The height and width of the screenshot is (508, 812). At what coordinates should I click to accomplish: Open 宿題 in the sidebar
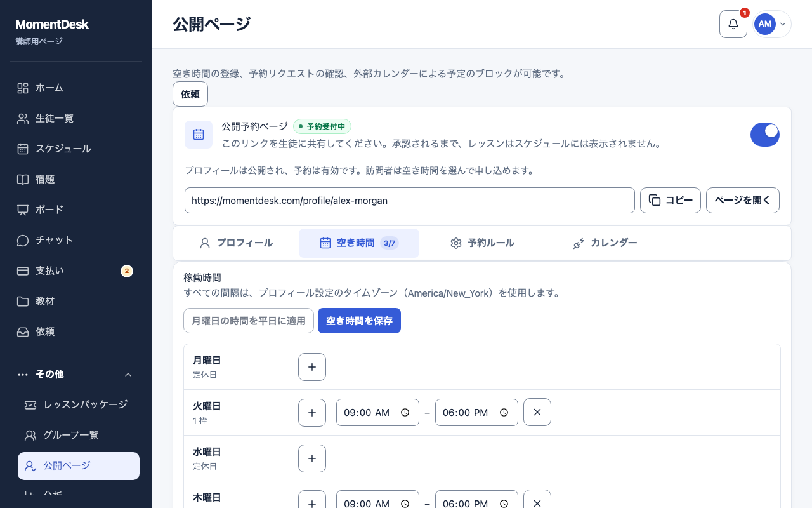tap(76, 179)
